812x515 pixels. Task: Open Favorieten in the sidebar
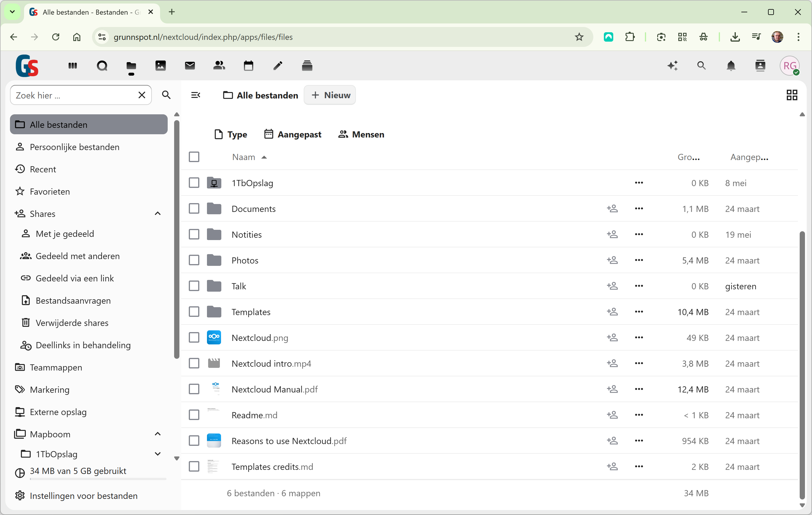[x=50, y=192]
